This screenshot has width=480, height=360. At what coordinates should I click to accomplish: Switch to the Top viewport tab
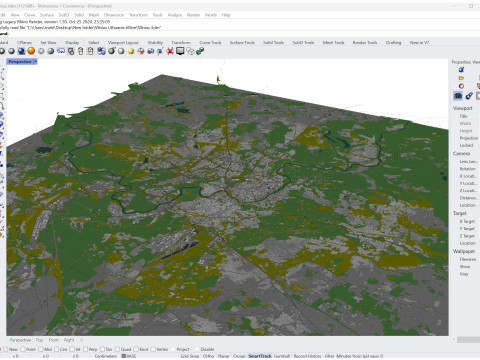39,340
